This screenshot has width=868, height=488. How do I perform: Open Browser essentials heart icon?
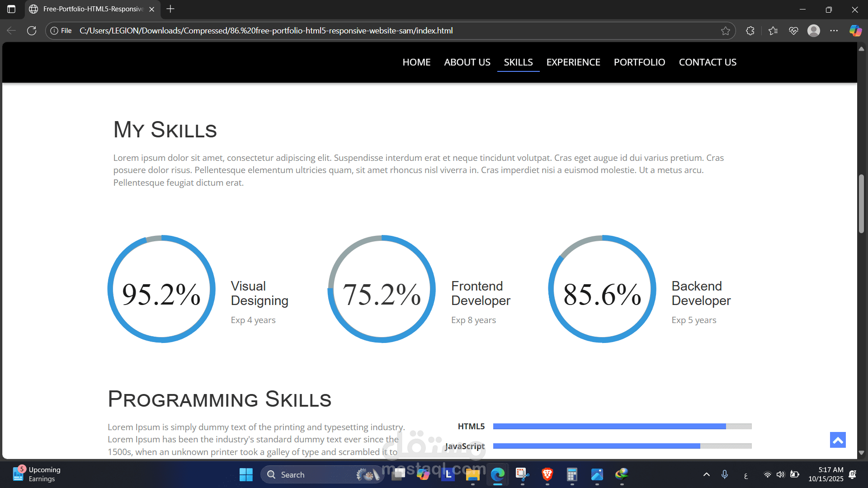click(793, 31)
